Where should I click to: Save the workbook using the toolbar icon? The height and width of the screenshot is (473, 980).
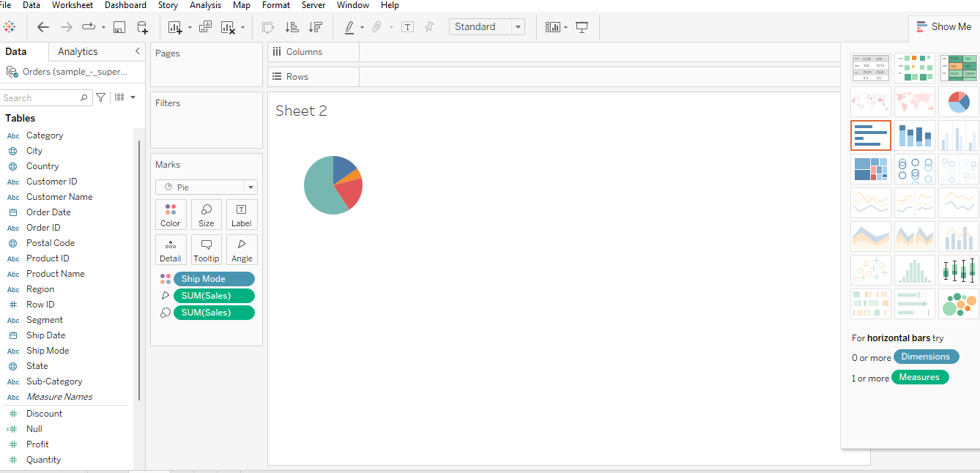[x=119, y=26]
